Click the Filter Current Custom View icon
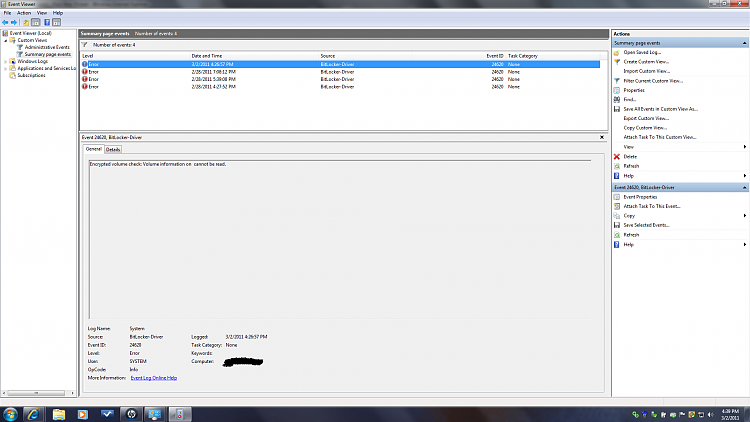Image resolution: width=750 pixels, height=422 pixels. (x=617, y=81)
